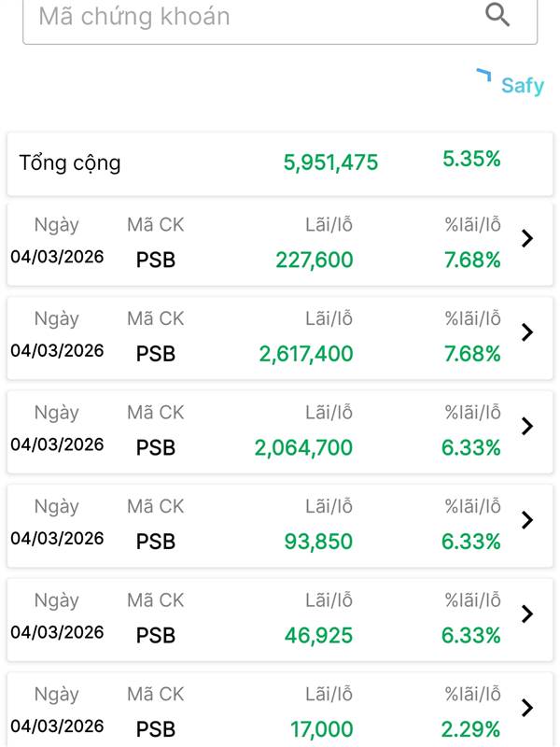Select the Tổng cộng summary row label
The height and width of the screenshot is (747, 560).
click(70, 163)
